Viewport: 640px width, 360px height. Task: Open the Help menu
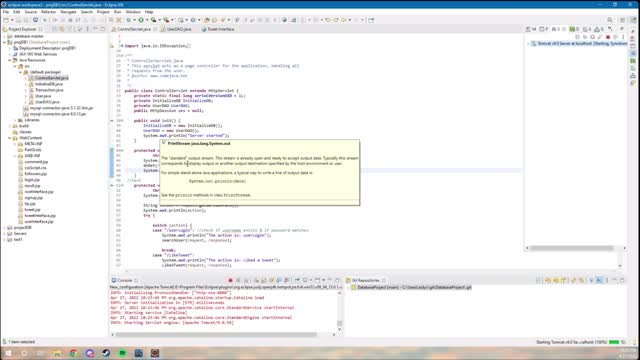[149, 12]
